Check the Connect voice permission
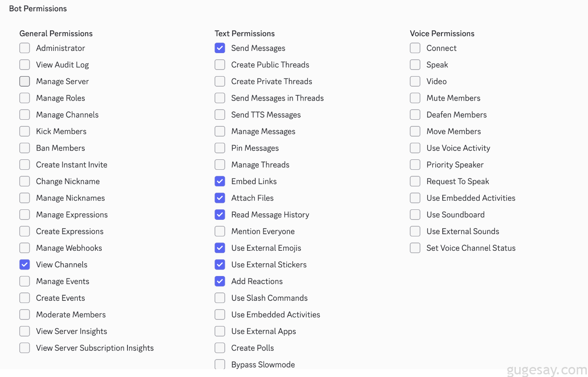This screenshot has height=377, width=588. click(x=415, y=48)
